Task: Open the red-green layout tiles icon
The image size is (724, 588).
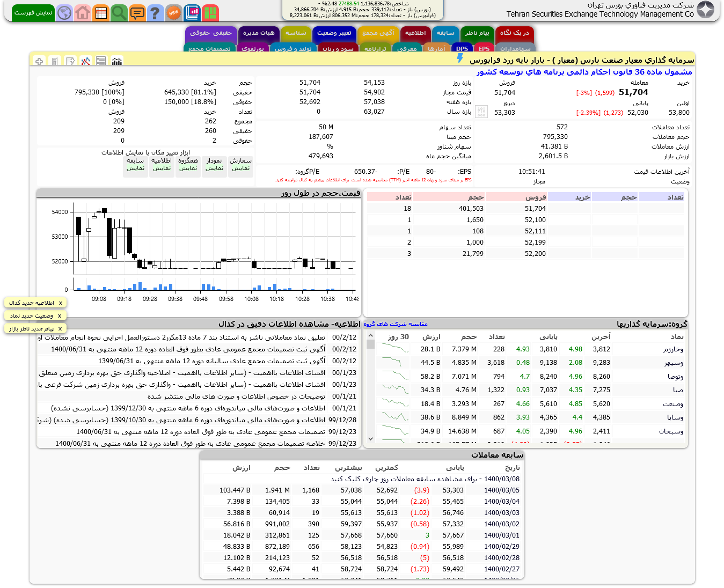Action: pyautogui.click(x=210, y=12)
